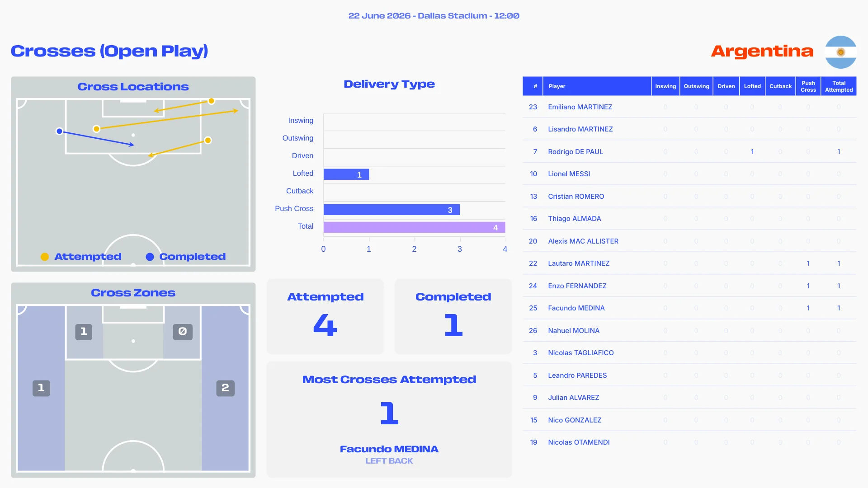Select the yellow Attempted legend dot

click(x=45, y=257)
